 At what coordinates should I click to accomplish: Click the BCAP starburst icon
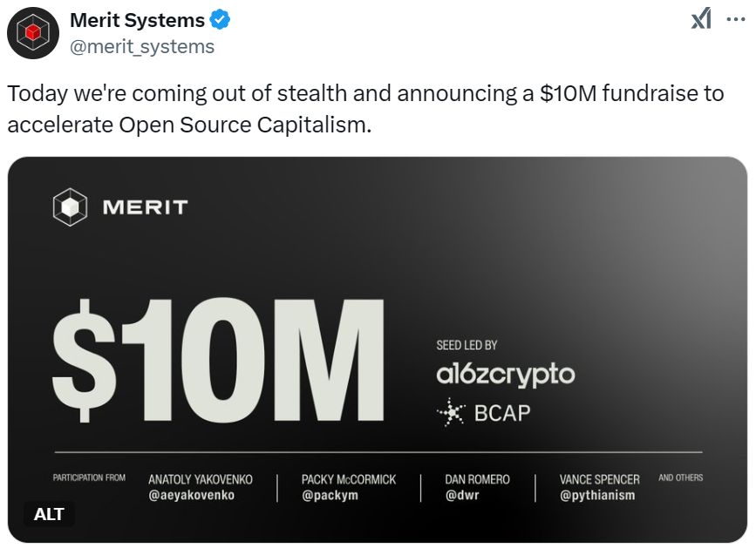451,413
